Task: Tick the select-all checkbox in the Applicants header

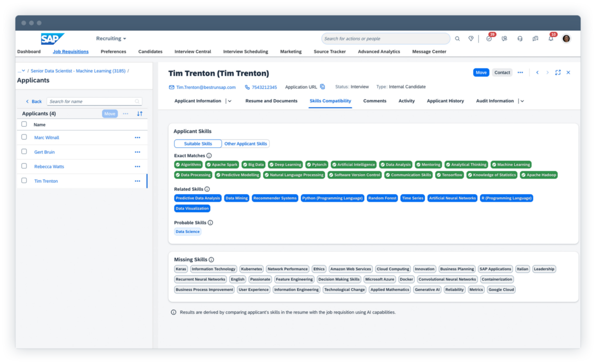Action: [24, 124]
